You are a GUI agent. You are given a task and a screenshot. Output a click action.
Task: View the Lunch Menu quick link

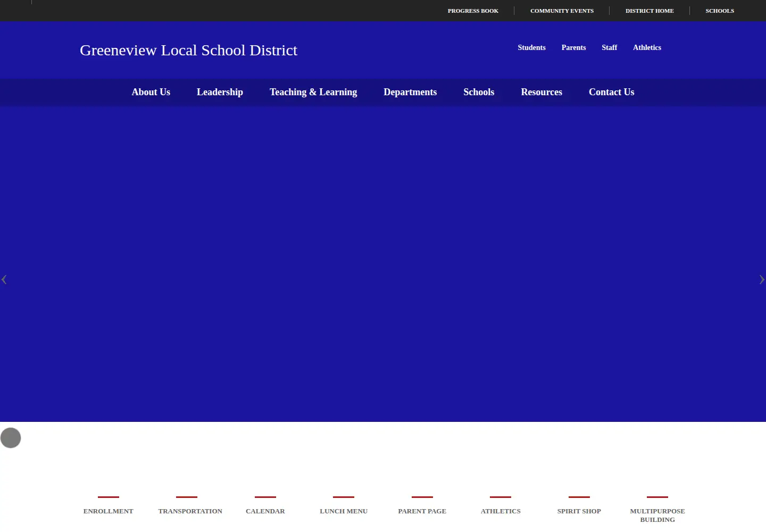coord(344,511)
